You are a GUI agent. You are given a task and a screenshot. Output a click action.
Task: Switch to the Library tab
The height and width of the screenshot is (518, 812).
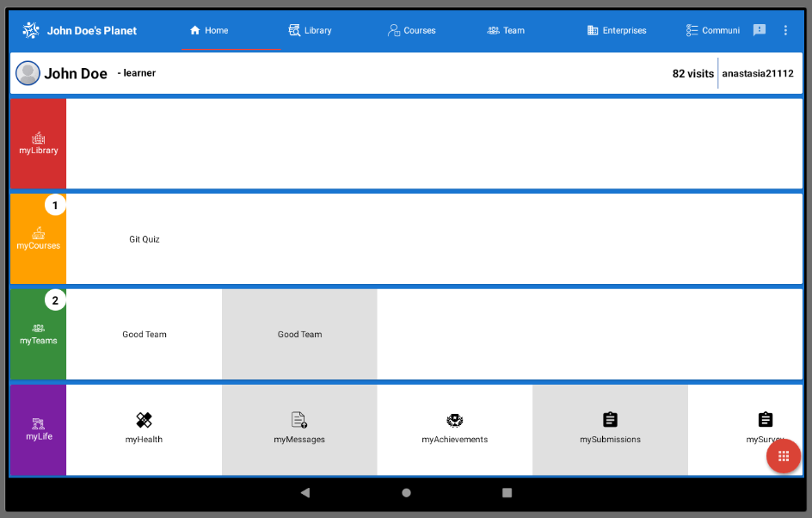[x=310, y=30]
